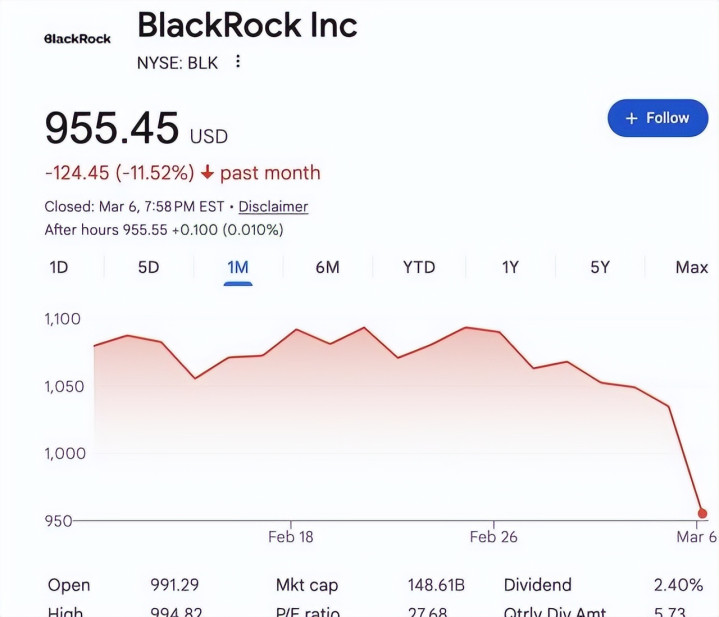Click the Follow button
The width and height of the screenshot is (719, 617).
657,118
